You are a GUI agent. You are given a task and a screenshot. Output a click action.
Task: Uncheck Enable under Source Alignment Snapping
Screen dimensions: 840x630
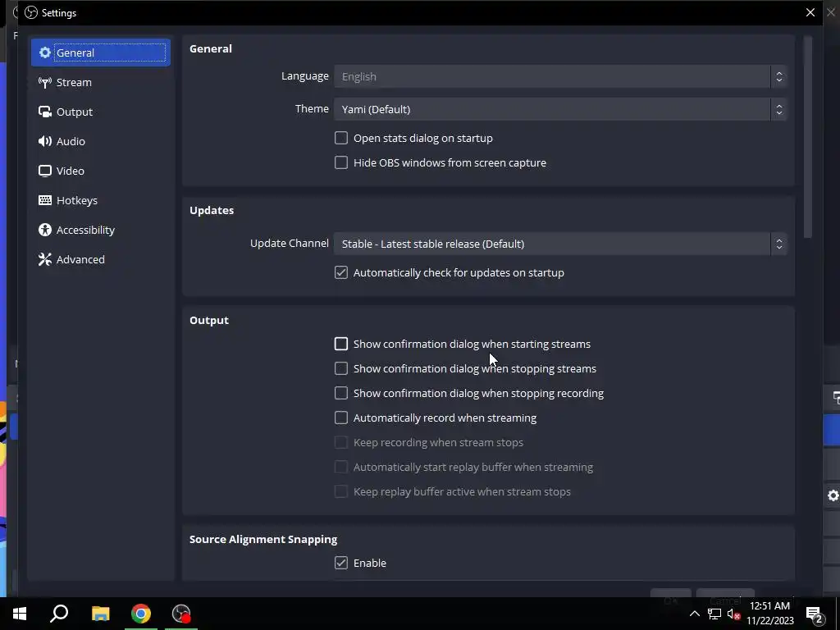pyautogui.click(x=340, y=563)
